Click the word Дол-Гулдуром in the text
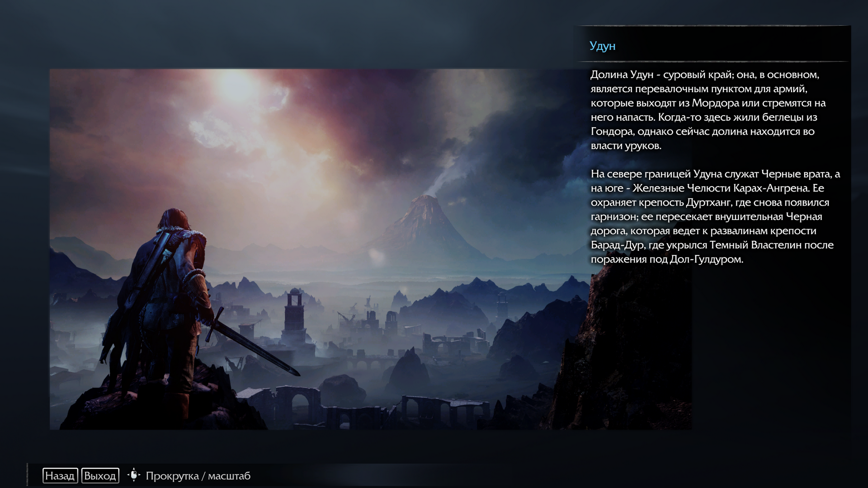868x488 pixels. pos(706,259)
